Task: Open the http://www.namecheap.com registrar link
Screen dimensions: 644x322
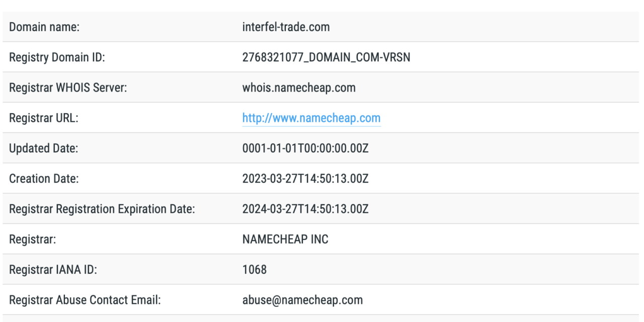Action: tap(311, 118)
